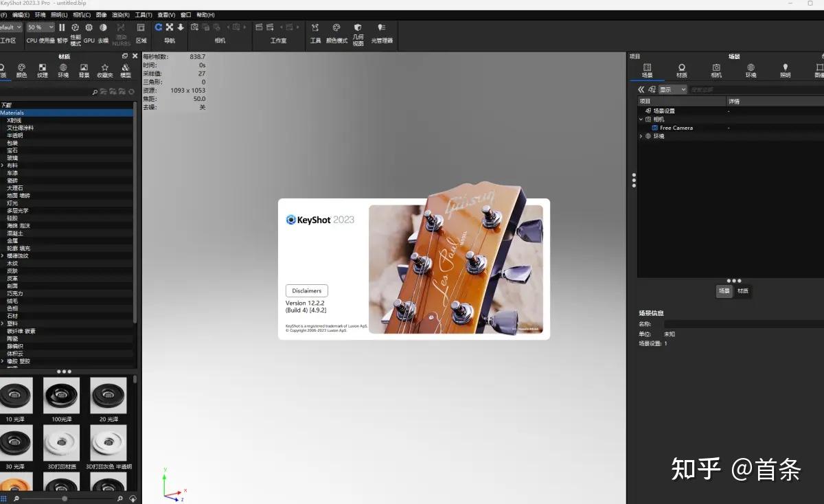Image resolution: width=824 pixels, height=504 pixels.
Task: Open the Default workspace dropdown
Action: pos(10,27)
